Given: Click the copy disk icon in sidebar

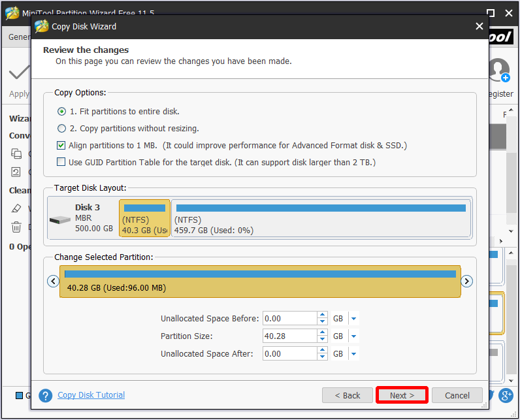Looking at the screenshot, I should (16, 153).
